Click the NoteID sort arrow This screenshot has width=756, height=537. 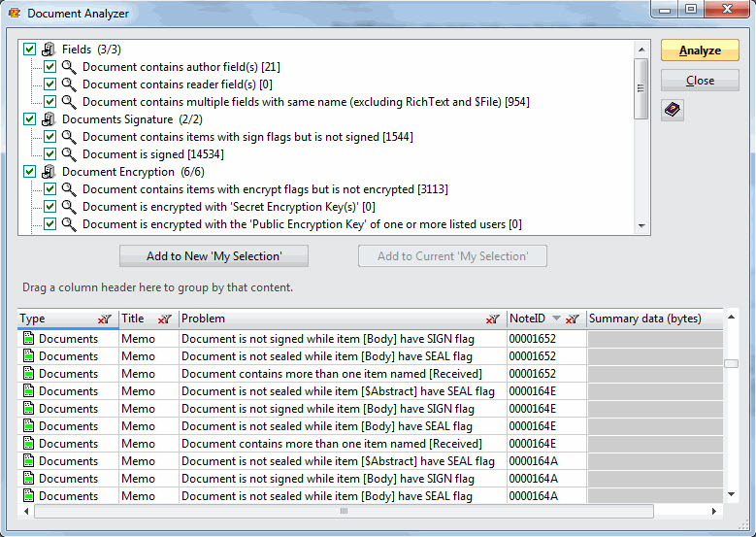(556, 319)
